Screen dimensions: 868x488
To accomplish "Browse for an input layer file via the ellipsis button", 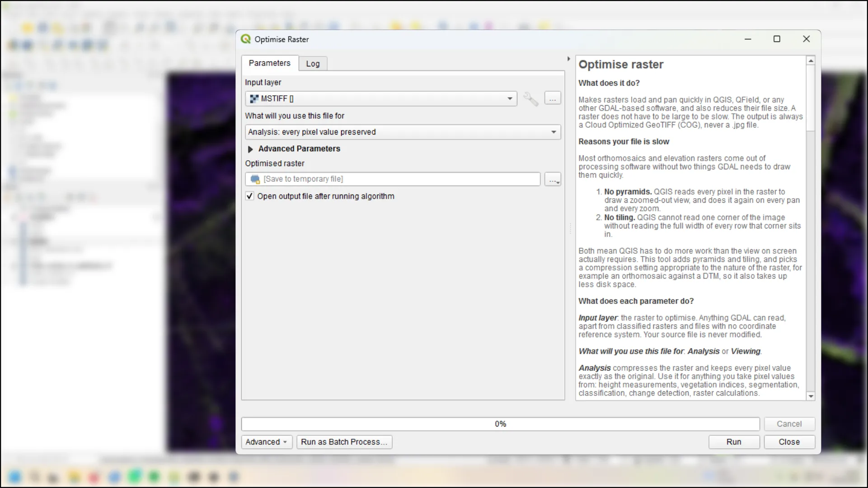I will click(x=553, y=98).
